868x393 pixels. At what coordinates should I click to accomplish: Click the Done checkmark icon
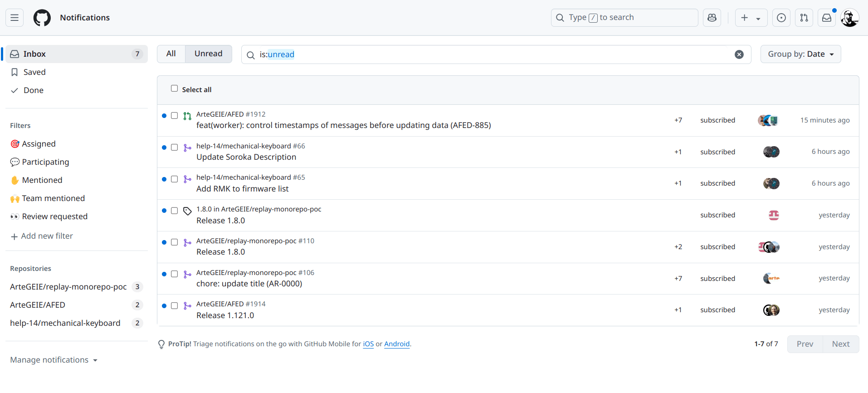click(15, 90)
